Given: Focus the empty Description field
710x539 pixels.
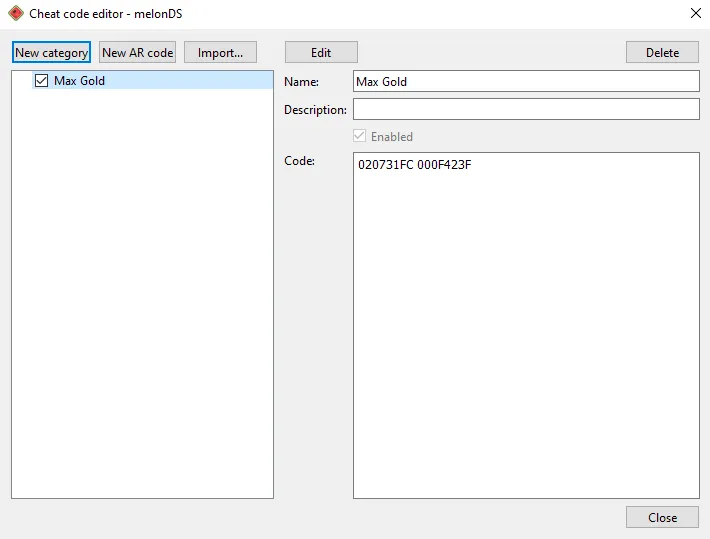Looking at the screenshot, I should point(526,110).
